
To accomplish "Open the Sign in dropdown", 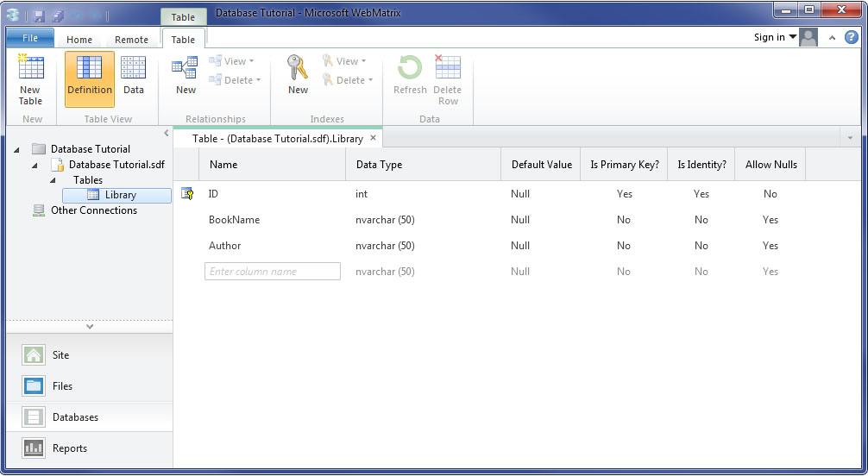I will click(x=775, y=37).
